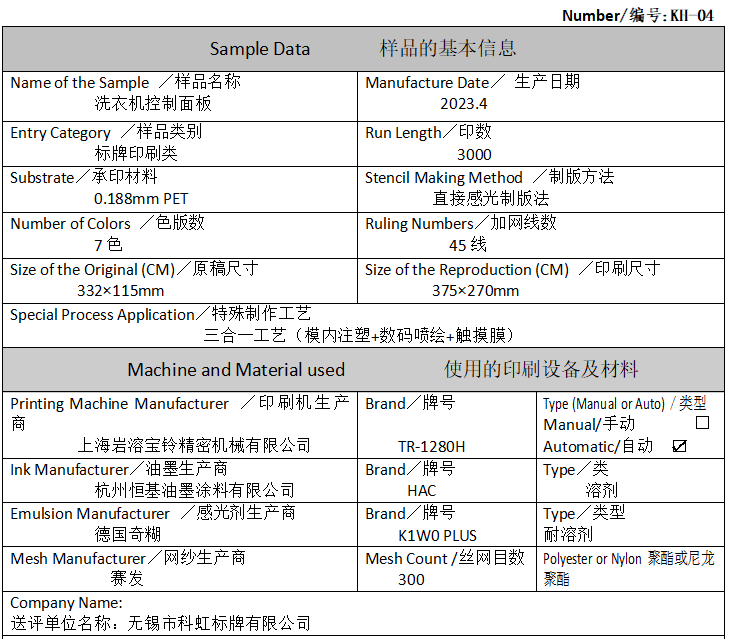This screenshot has height=639, width=729.
Task: Toggle the Automatic/自动 checked box
Action: click(680, 446)
